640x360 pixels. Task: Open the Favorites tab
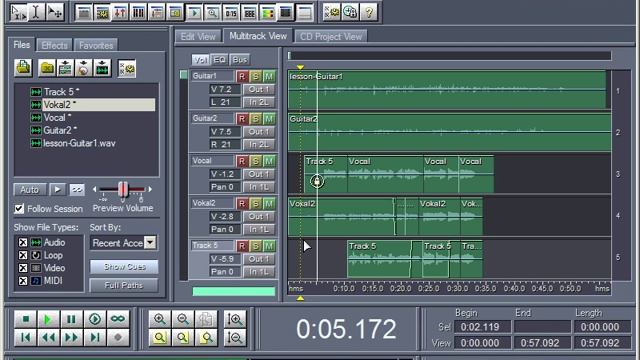tap(96, 45)
